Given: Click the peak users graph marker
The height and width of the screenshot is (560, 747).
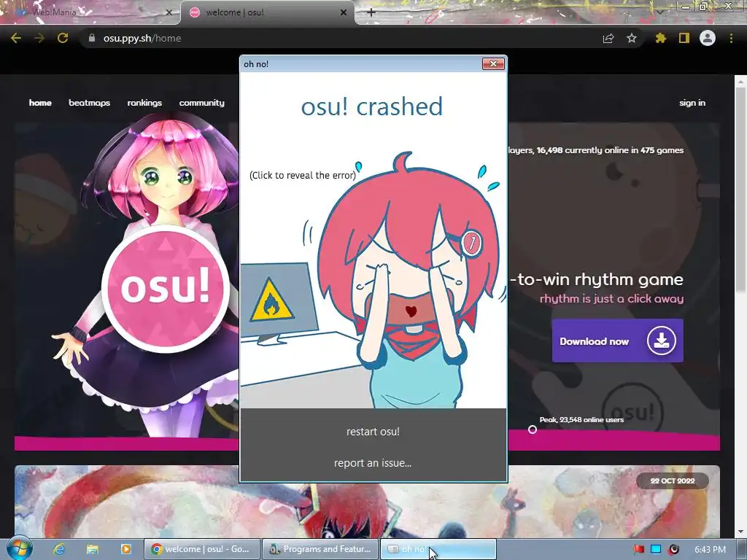Looking at the screenshot, I should tap(532, 429).
